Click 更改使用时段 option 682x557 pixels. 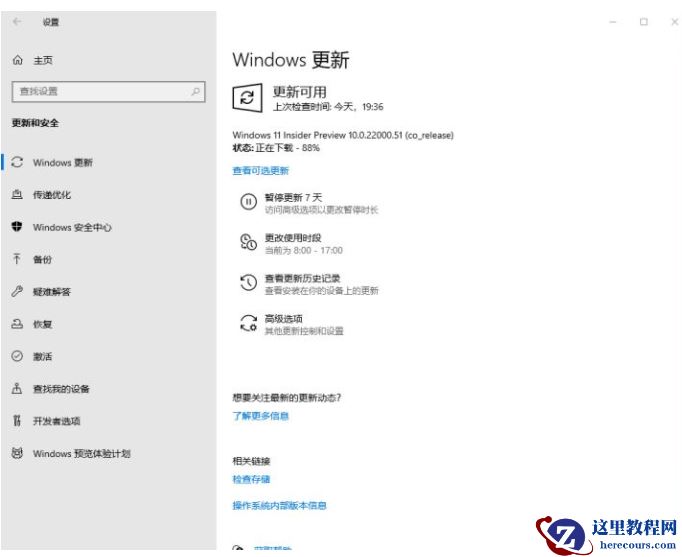pyautogui.click(x=293, y=238)
